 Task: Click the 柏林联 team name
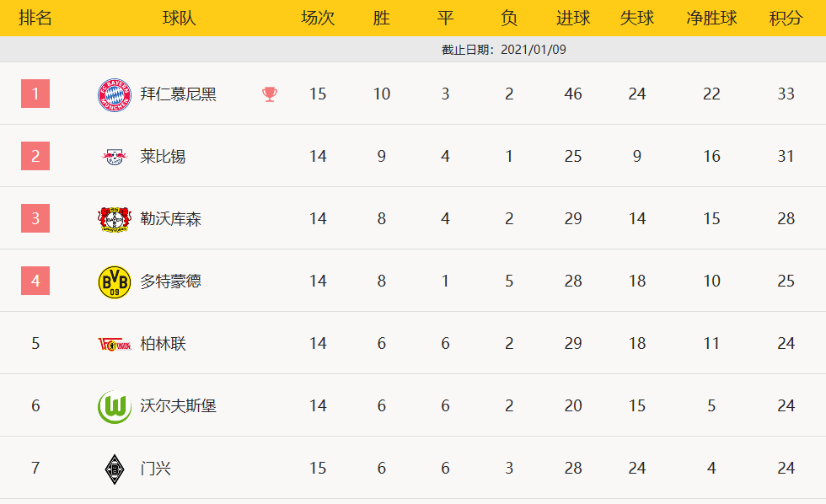click(163, 344)
